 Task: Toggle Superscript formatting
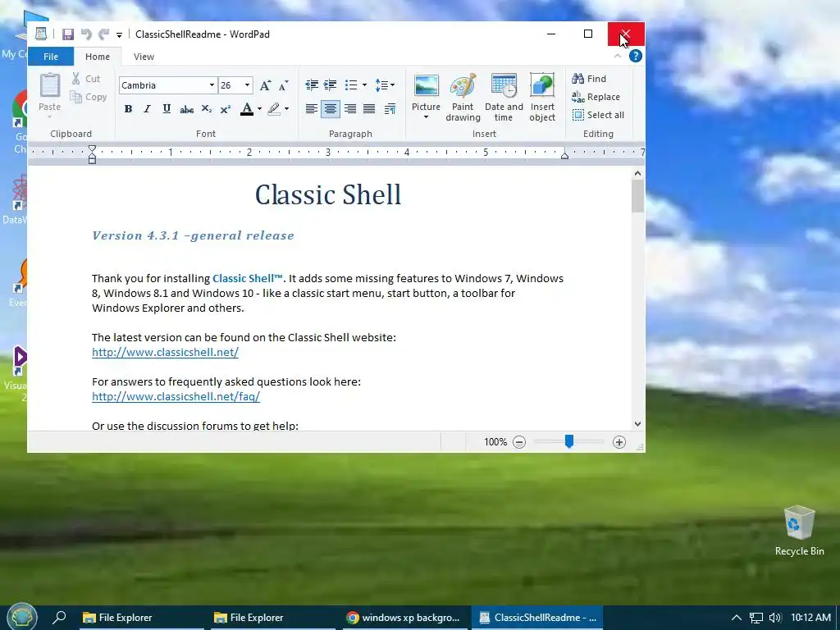pos(226,109)
